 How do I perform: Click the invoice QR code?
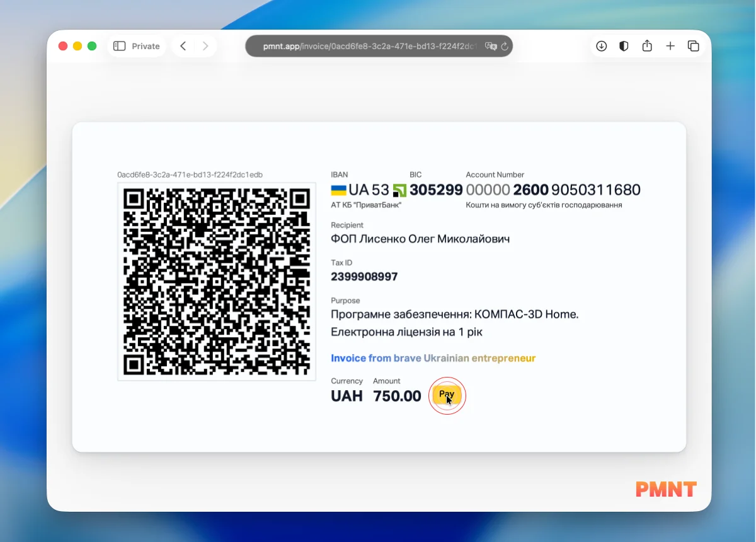click(x=216, y=281)
